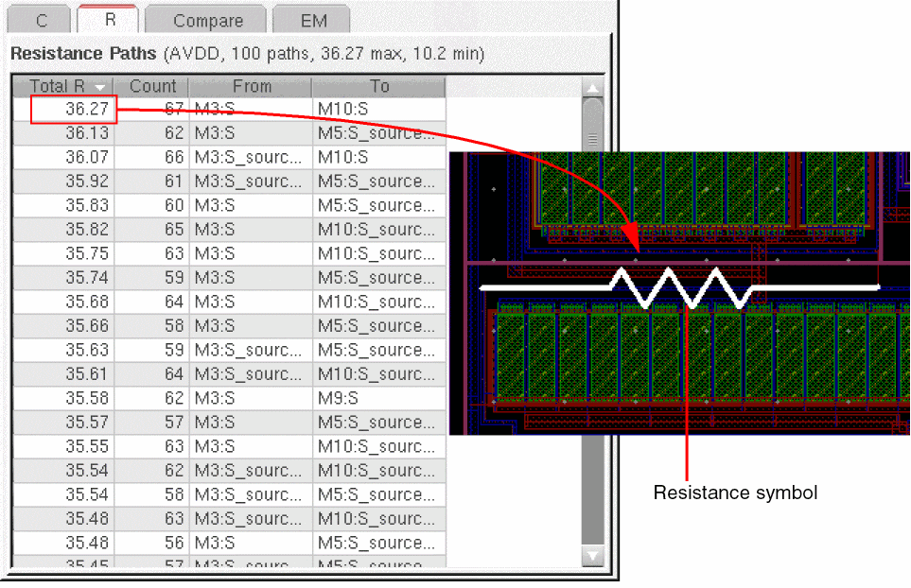Screen dimensions: 911x588
Task: Click the Resistance Paths heading text
Action: (x=83, y=53)
